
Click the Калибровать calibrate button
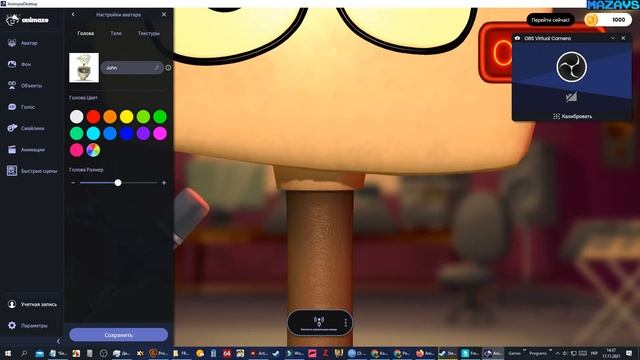pyautogui.click(x=572, y=116)
